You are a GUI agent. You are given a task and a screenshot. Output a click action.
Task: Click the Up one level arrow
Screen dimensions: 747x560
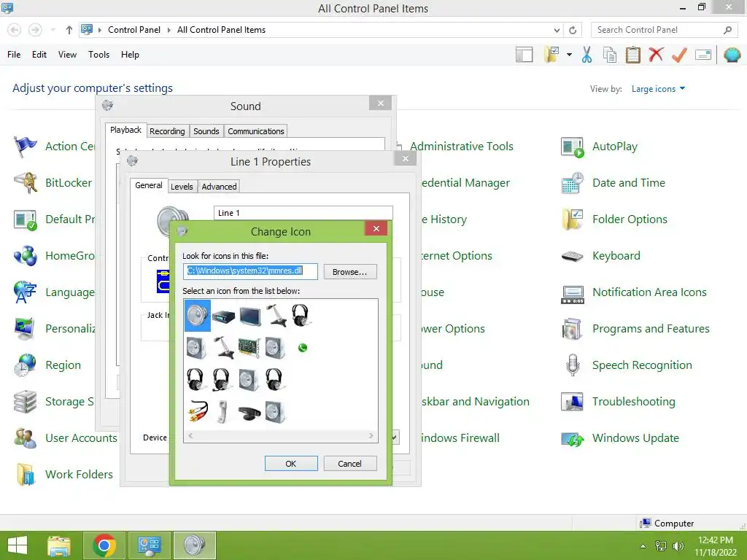pyautogui.click(x=69, y=30)
